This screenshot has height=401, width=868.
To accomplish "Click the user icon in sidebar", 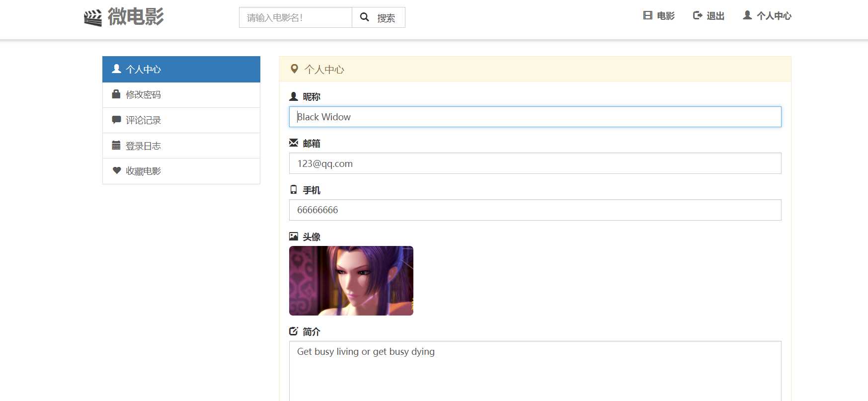I will tap(116, 69).
